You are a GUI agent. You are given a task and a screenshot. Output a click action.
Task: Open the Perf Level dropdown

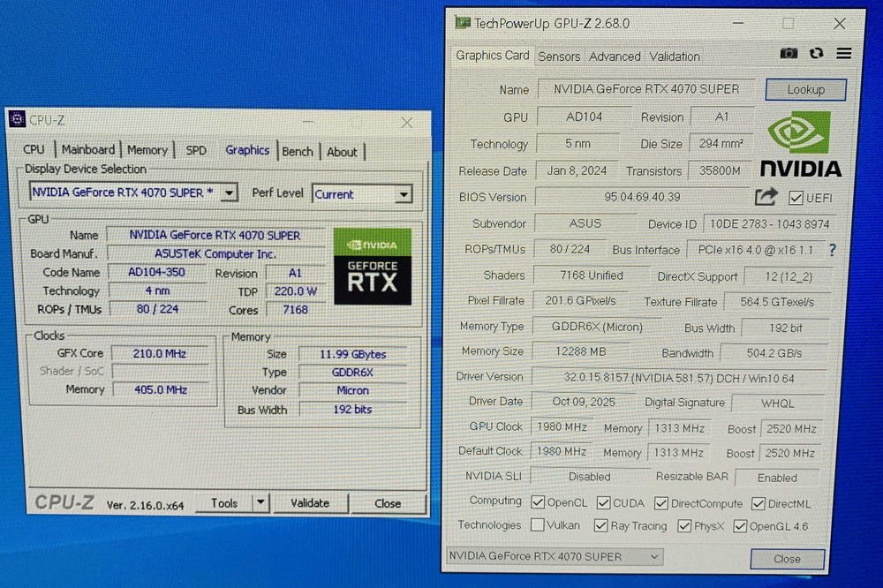[x=404, y=195]
